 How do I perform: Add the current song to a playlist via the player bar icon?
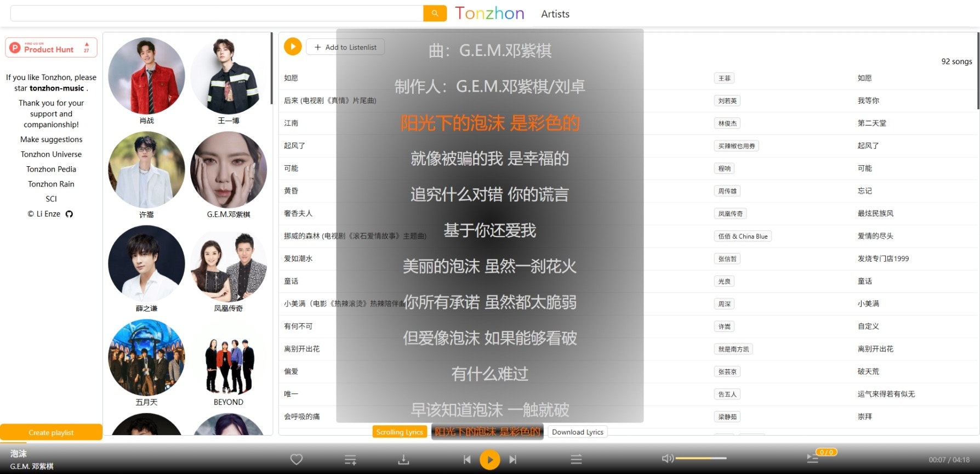coord(350,460)
